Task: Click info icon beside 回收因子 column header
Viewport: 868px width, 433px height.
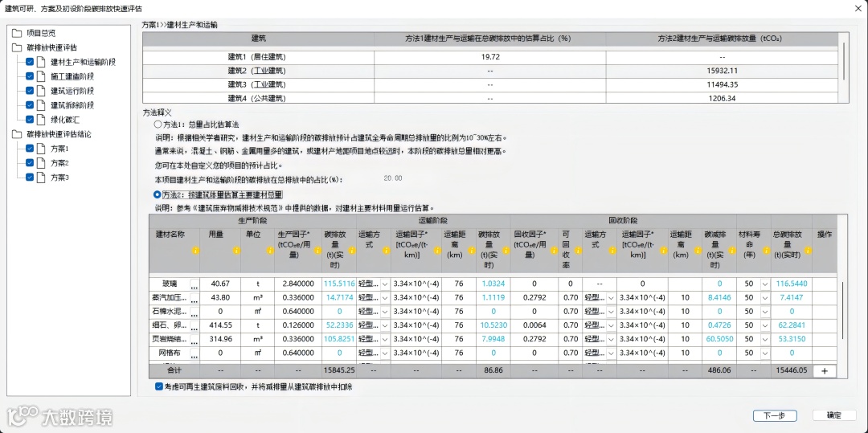Action: click(554, 251)
